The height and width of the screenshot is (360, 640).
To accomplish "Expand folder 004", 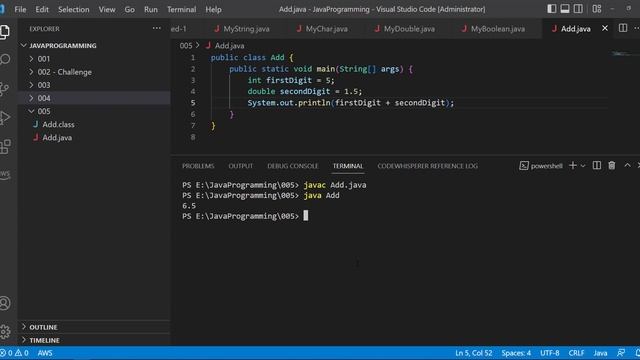I will pyautogui.click(x=94, y=98).
